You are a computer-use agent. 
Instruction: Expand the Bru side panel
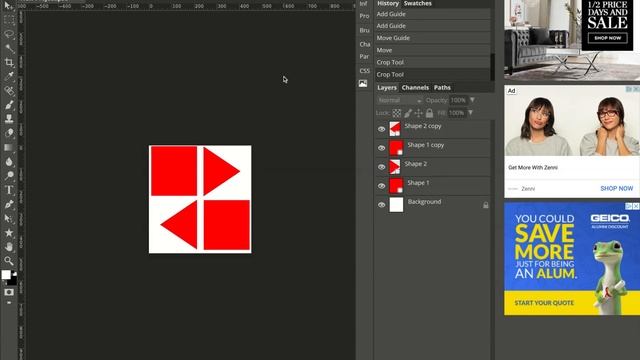[x=364, y=30]
